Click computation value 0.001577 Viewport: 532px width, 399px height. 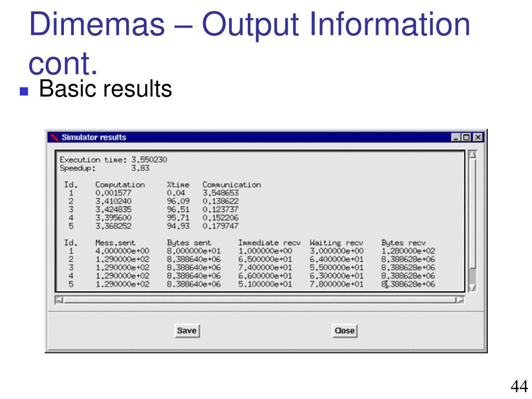pyautogui.click(x=113, y=193)
